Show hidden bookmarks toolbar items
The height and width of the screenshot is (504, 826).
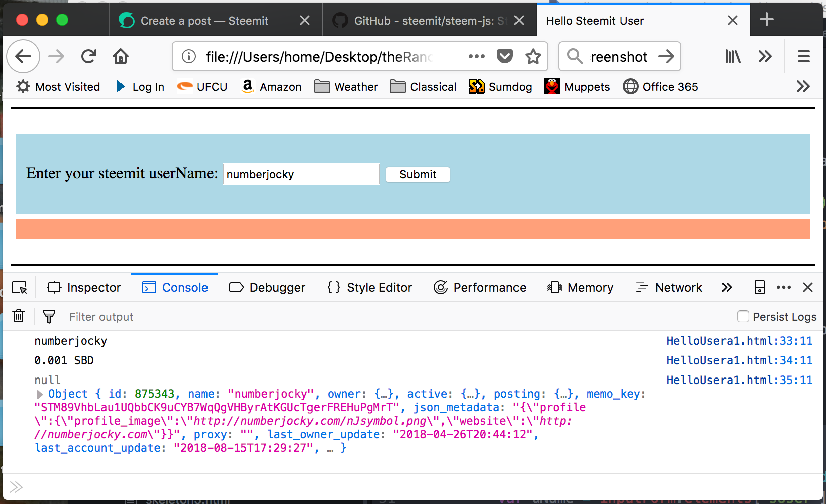[803, 86]
